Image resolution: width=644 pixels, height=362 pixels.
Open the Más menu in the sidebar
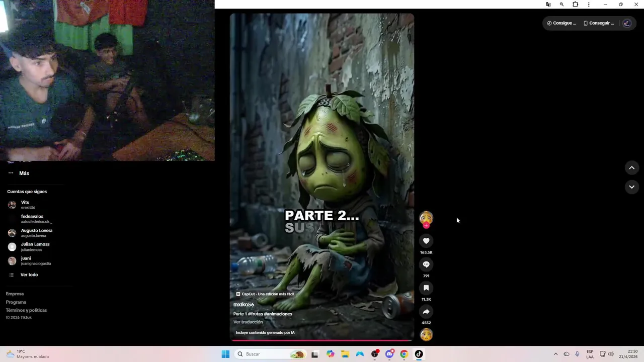(19, 173)
